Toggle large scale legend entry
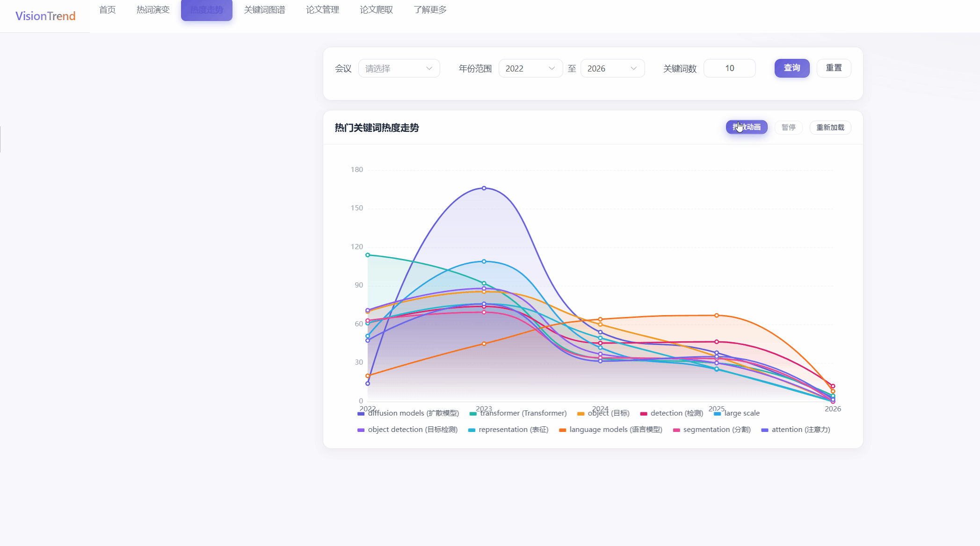 [737, 413]
